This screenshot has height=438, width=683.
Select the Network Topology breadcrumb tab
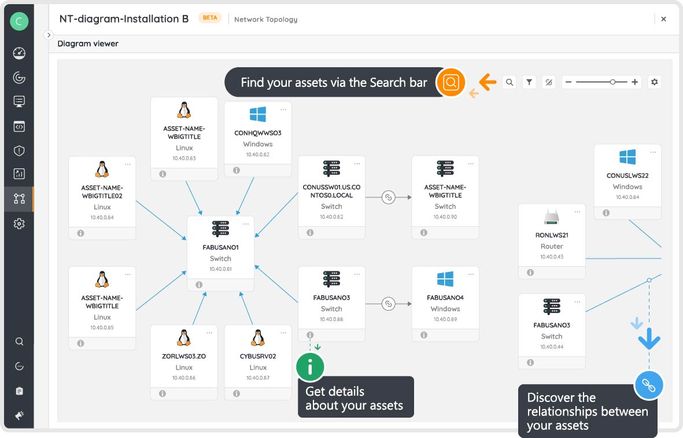click(x=265, y=18)
